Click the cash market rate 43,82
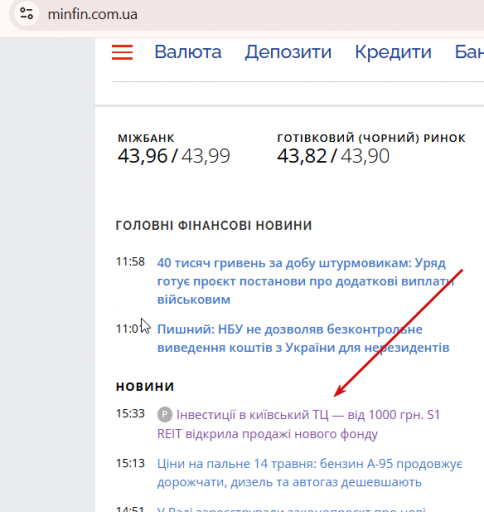Screen dimensions: 484x512 click(x=302, y=156)
